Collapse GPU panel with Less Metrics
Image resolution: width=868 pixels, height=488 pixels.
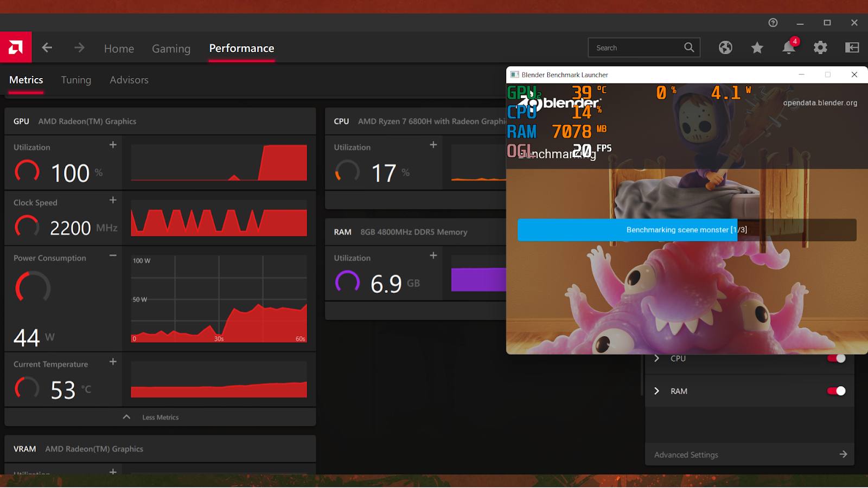[x=160, y=417]
